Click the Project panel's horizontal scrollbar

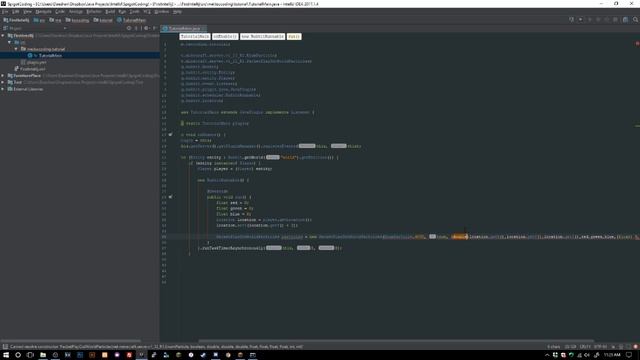(x=71, y=340)
